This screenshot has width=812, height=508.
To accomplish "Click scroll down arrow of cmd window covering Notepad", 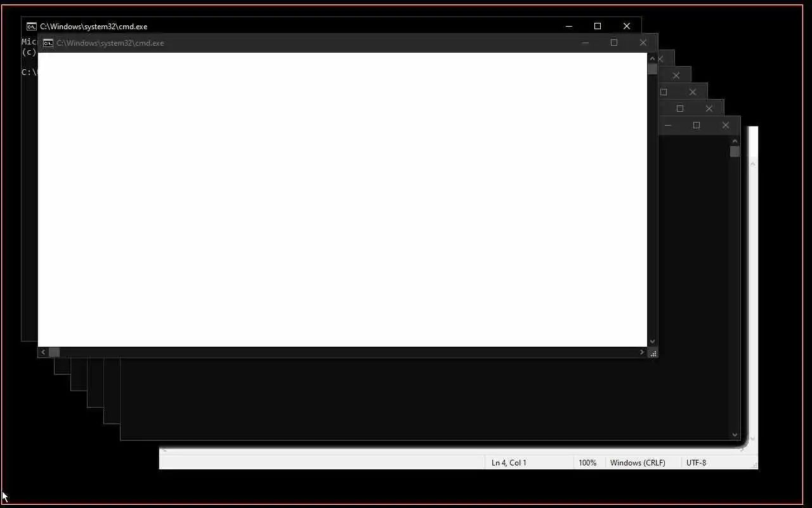I will [x=735, y=434].
